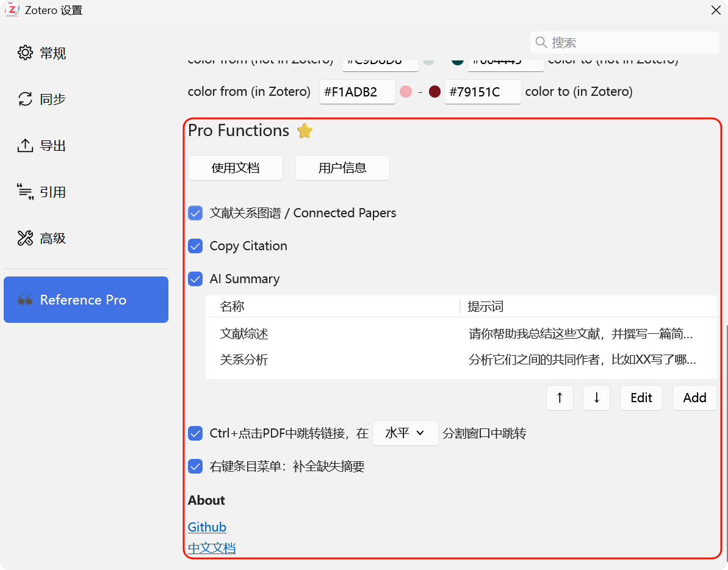Screen dimensions: 728x570
Task: Click the magnifier icon in search box
Action: point(541,42)
